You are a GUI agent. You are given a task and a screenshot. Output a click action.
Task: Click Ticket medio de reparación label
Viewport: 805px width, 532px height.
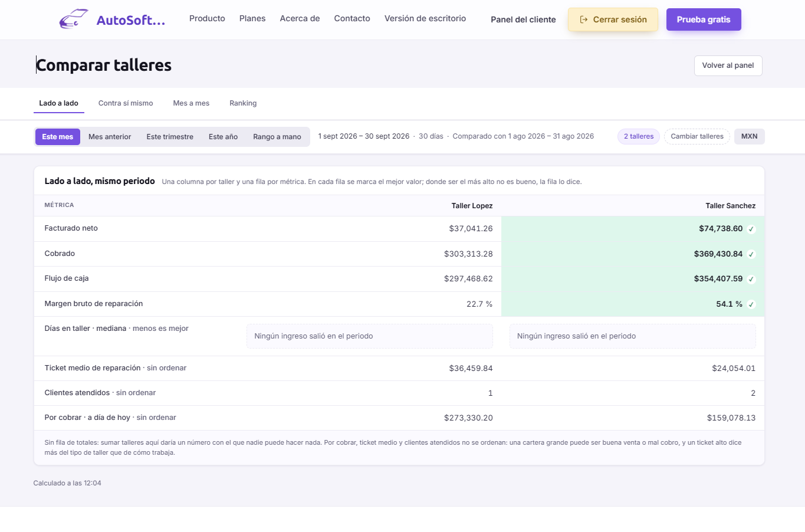point(93,368)
